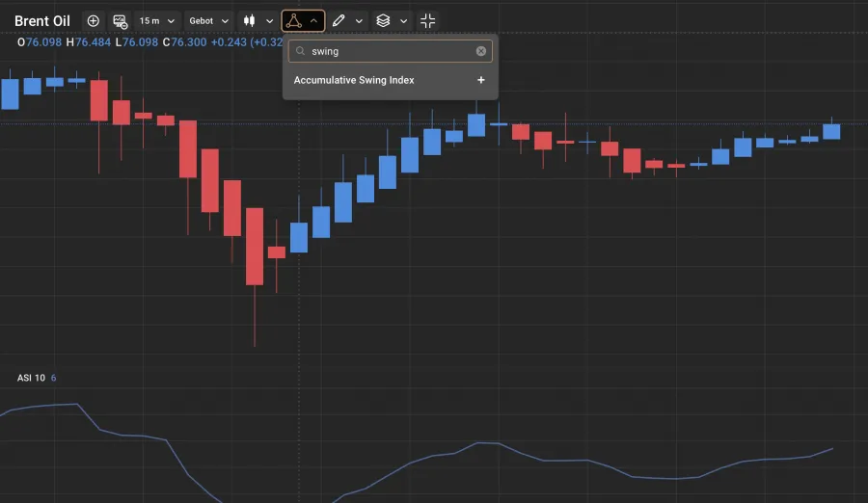Open the 15 m timeframe dropdown
This screenshot has width=868, height=503.
(156, 21)
